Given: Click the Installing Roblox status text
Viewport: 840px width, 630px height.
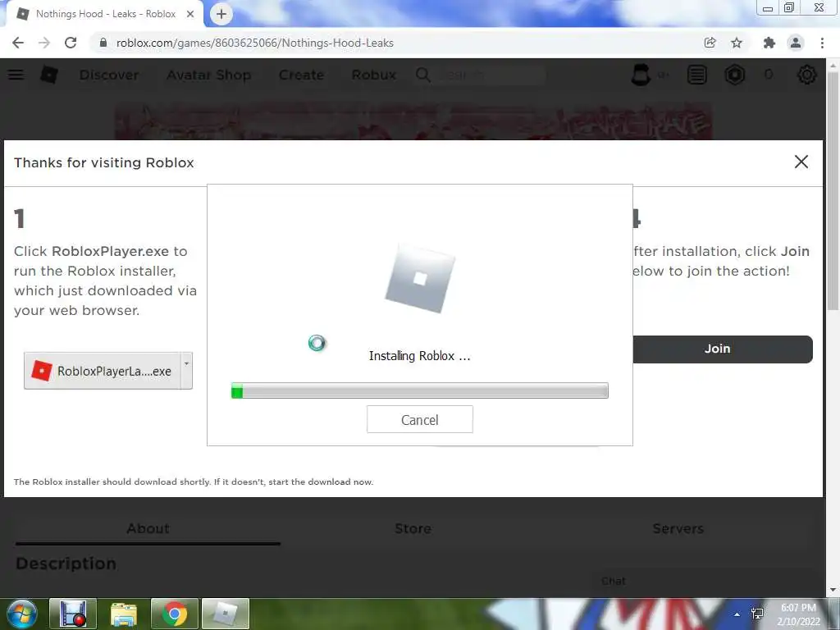Looking at the screenshot, I should [x=419, y=356].
